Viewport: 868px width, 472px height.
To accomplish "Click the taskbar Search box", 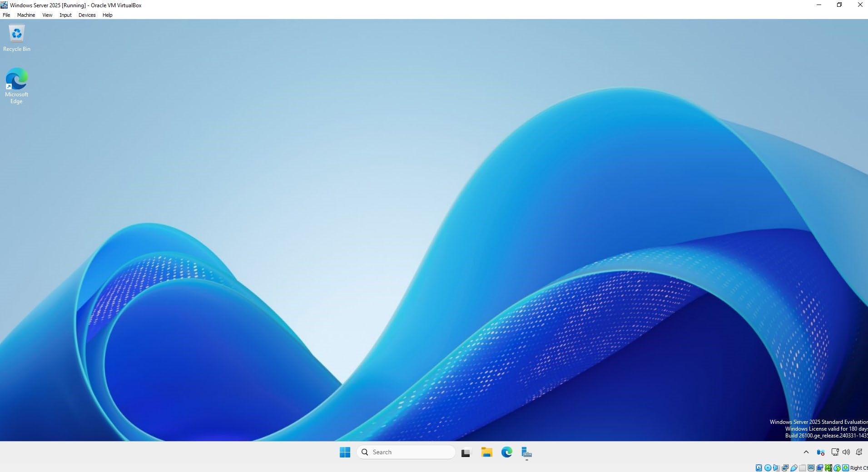I will [x=406, y=452].
